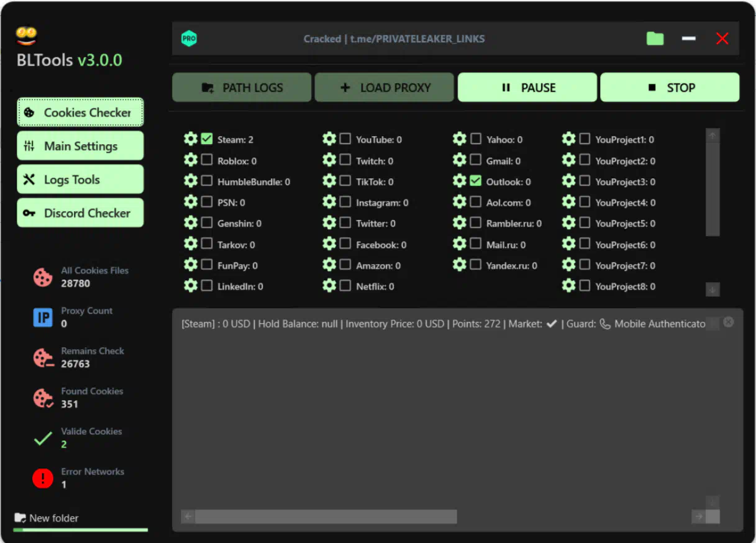756x543 pixels.
Task: Open the gear settings for YouProject1
Action: pos(568,139)
